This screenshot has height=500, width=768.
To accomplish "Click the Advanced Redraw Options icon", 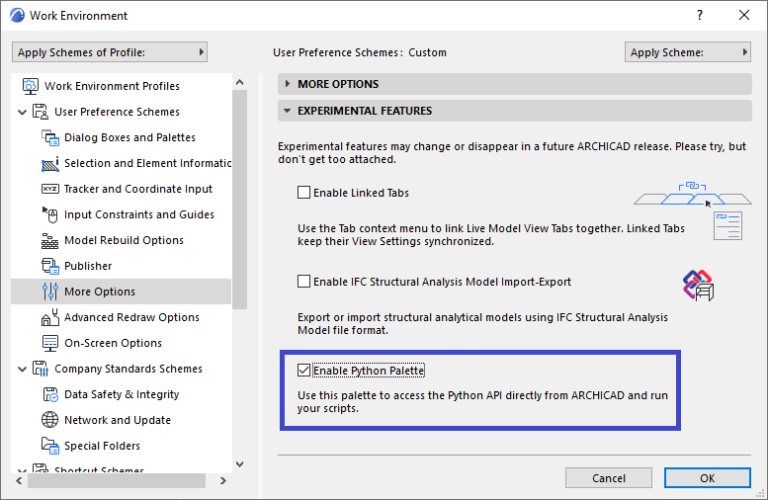I will tap(50, 318).
